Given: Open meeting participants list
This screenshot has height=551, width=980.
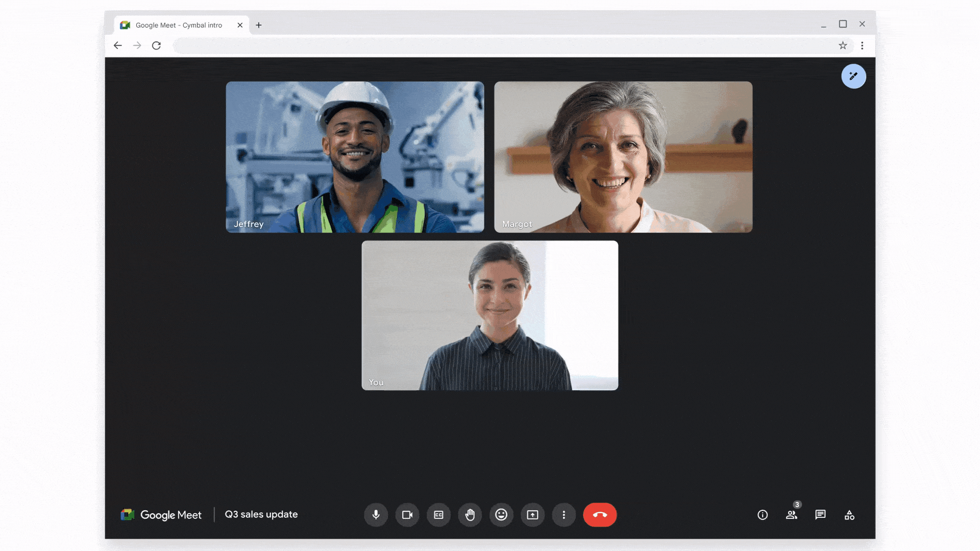Looking at the screenshot, I should pyautogui.click(x=791, y=515).
